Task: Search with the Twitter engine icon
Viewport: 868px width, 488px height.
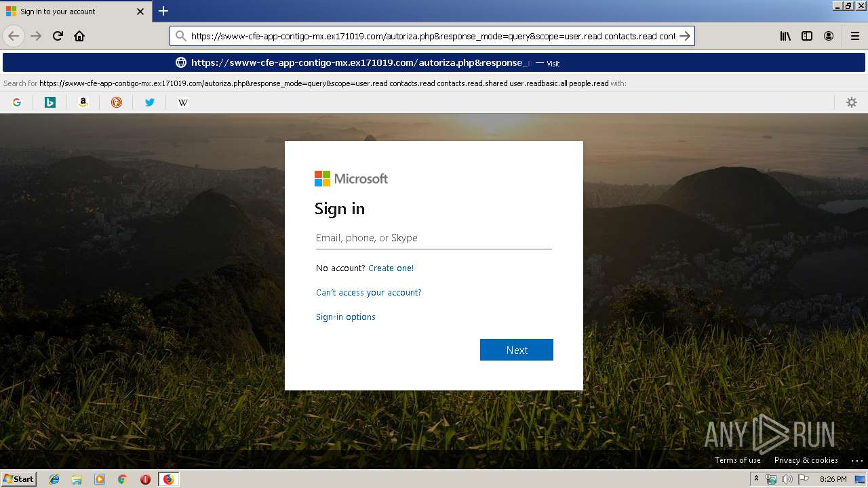Action: (x=150, y=102)
